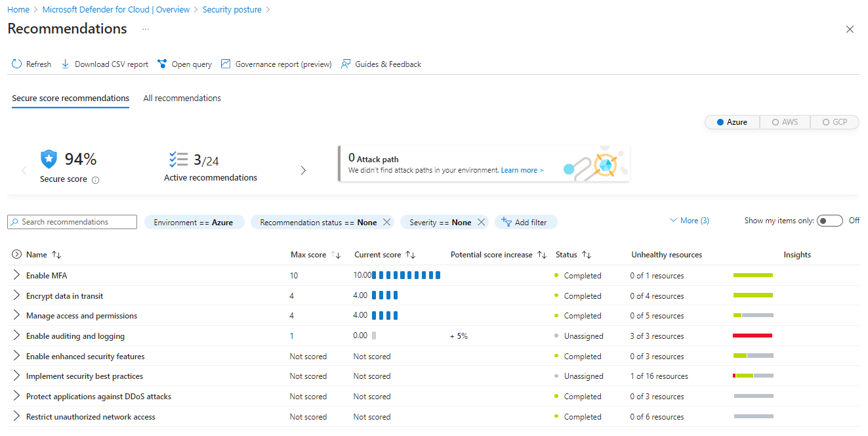Click the Guides & Feedback icon
The width and height of the screenshot is (868, 436).
(346, 64)
